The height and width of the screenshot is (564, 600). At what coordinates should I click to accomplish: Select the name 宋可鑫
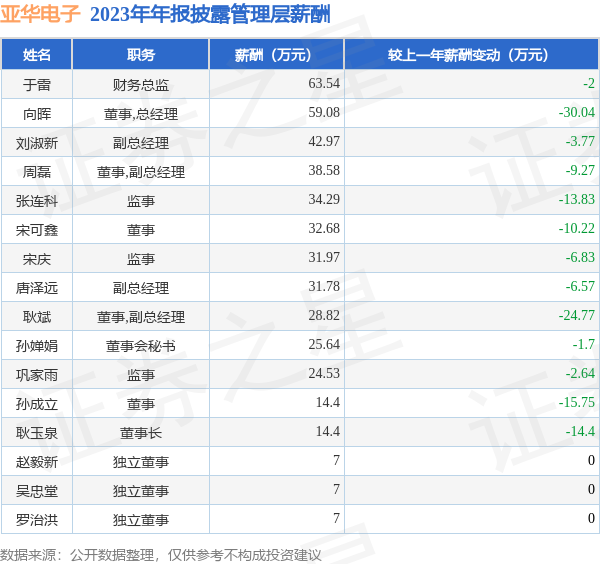37,230
